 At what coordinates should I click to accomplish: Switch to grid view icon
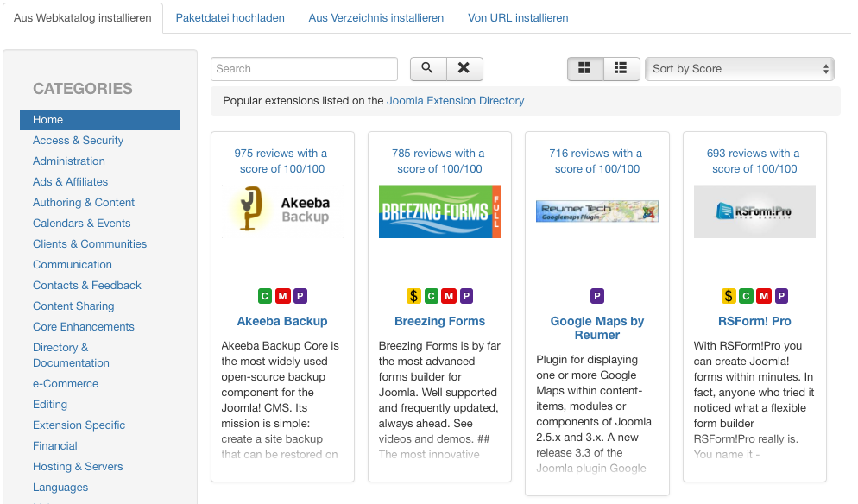point(585,68)
